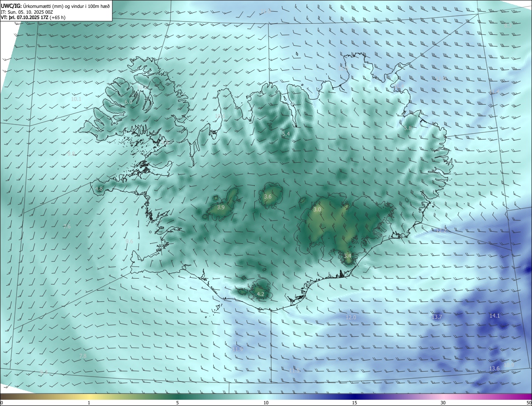
Task: Click the color scale label 50
Action: click(529, 403)
